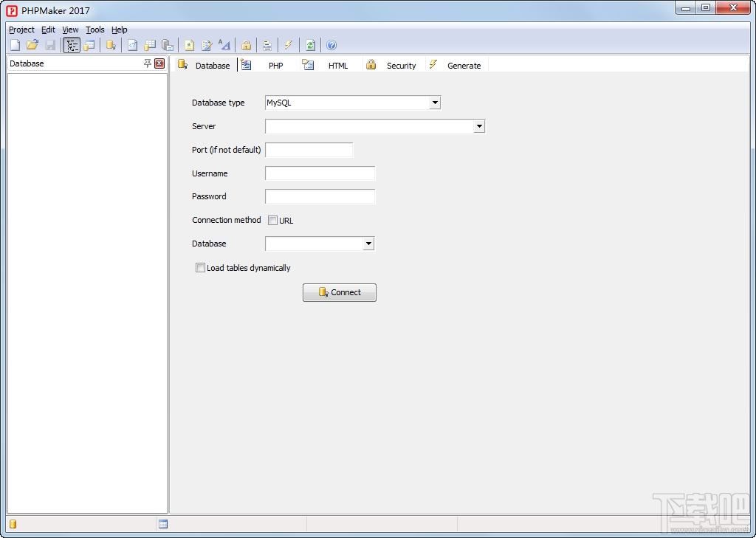The height and width of the screenshot is (538, 756).
Task: Pin the Database side panel
Action: click(x=148, y=63)
